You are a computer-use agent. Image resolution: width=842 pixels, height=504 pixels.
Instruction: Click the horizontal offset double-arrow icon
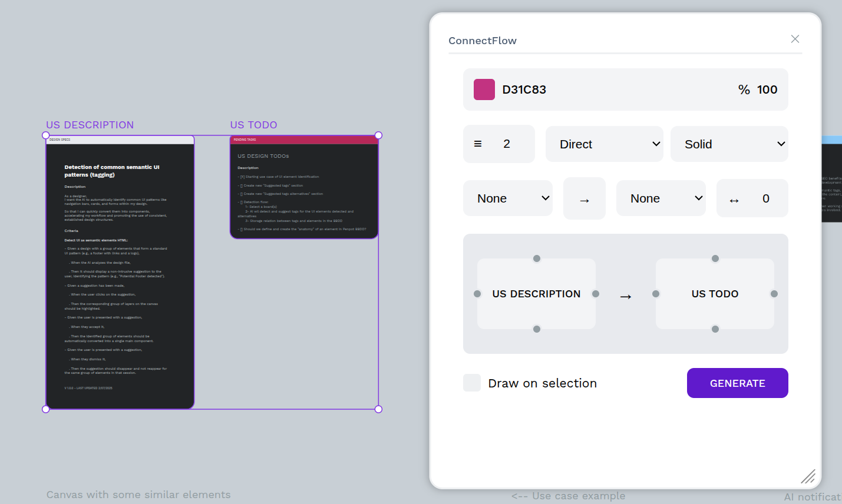pos(734,200)
